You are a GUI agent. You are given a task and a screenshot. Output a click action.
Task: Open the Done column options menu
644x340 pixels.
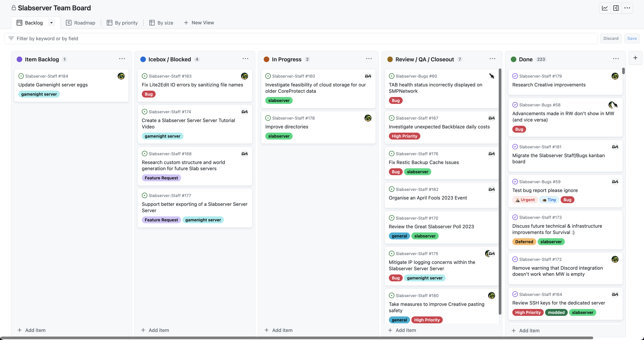pos(616,59)
